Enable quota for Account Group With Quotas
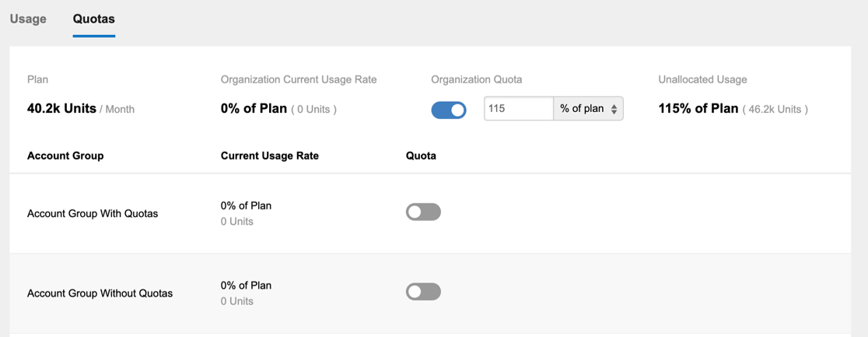Screen dimensions: 868x337 pyautogui.click(x=423, y=212)
